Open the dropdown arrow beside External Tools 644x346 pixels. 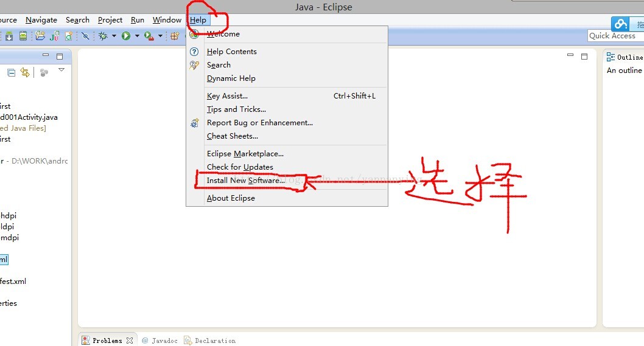click(160, 36)
